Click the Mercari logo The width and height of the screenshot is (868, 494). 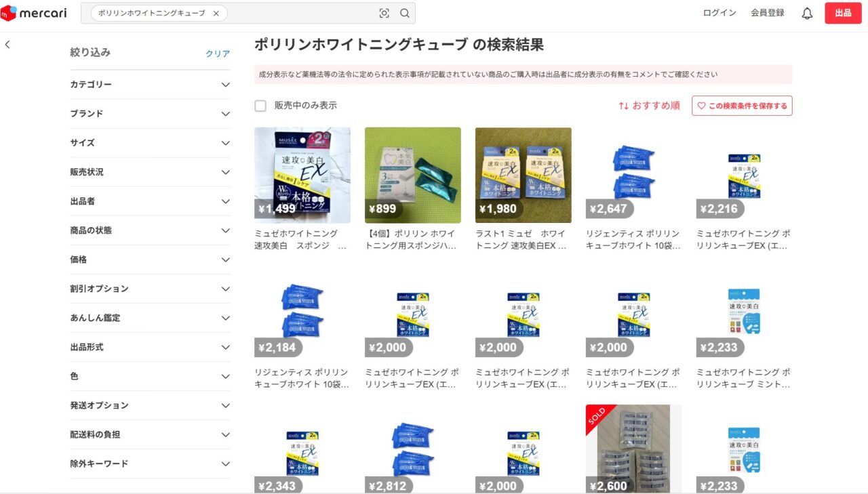[34, 13]
